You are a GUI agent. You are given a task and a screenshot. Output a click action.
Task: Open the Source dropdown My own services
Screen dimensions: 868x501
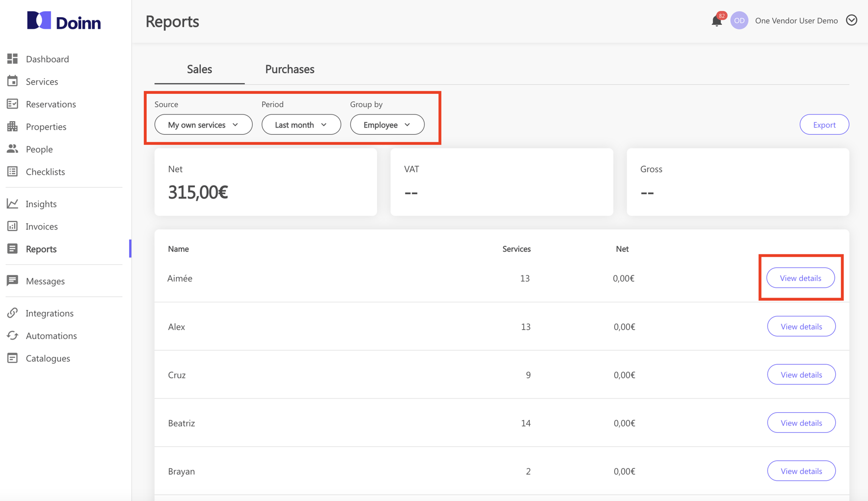(203, 125)
